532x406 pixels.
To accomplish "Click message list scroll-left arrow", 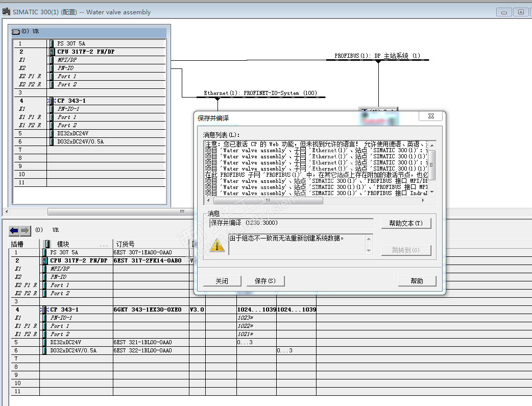I will pos(208,201).
